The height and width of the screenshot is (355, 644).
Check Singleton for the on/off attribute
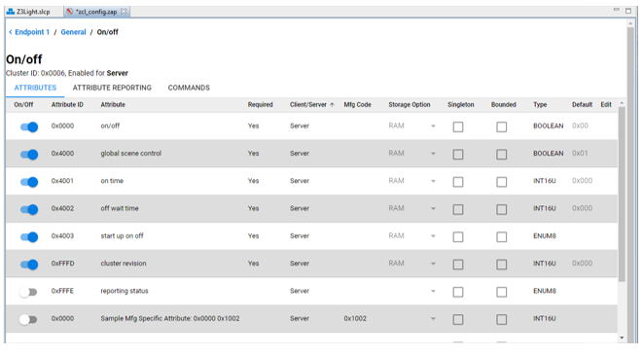(x=458, y=126)
